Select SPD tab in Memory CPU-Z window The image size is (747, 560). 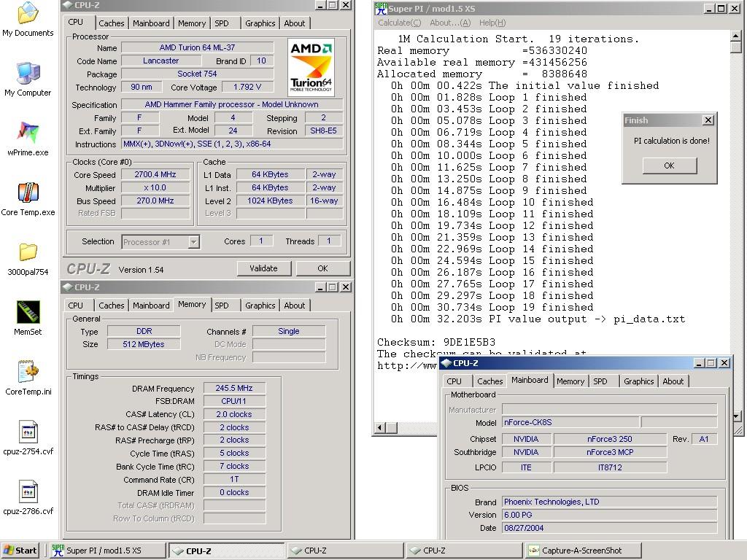point(222,306)
